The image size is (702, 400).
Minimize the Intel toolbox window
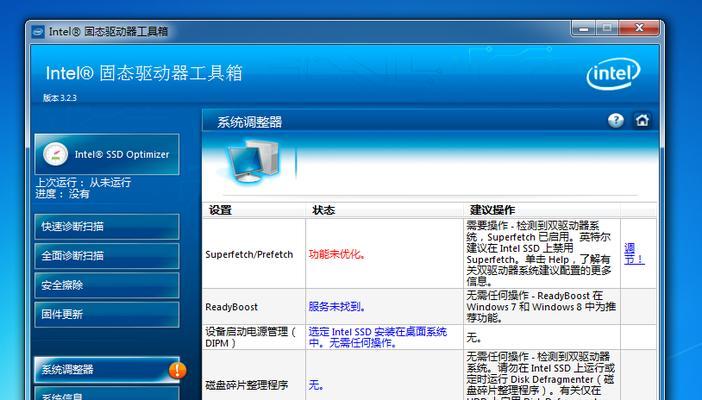[584, 29]
